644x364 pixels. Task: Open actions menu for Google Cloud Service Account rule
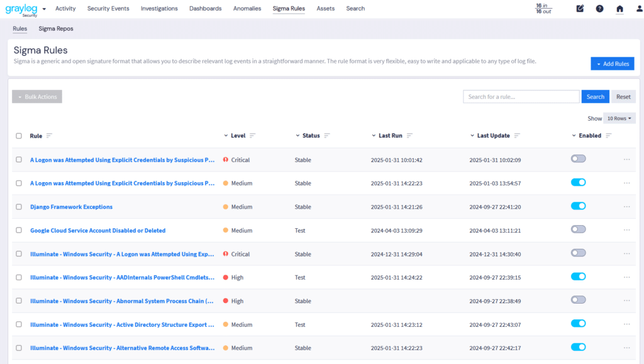click(x=627, y=230)
